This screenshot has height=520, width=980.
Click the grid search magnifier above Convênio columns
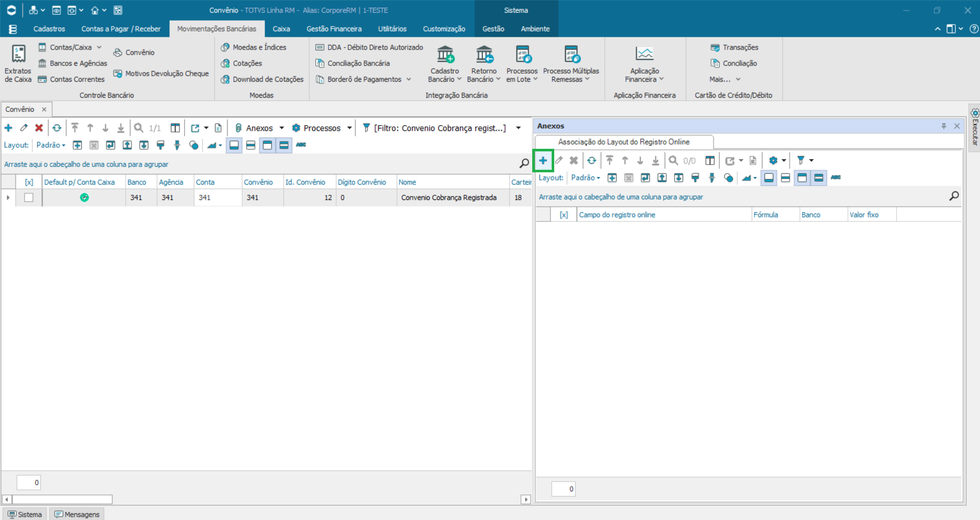click(x=524, y=164)
